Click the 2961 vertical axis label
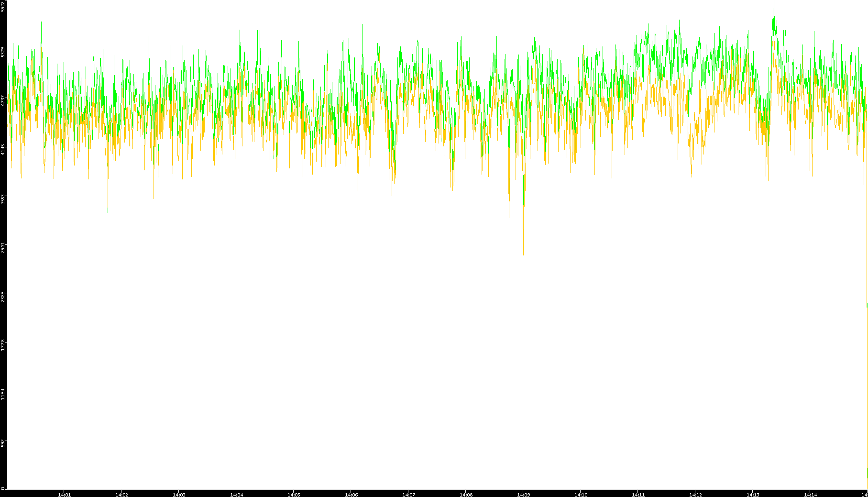This screenshot has width=868, height=497. (3, 247)
